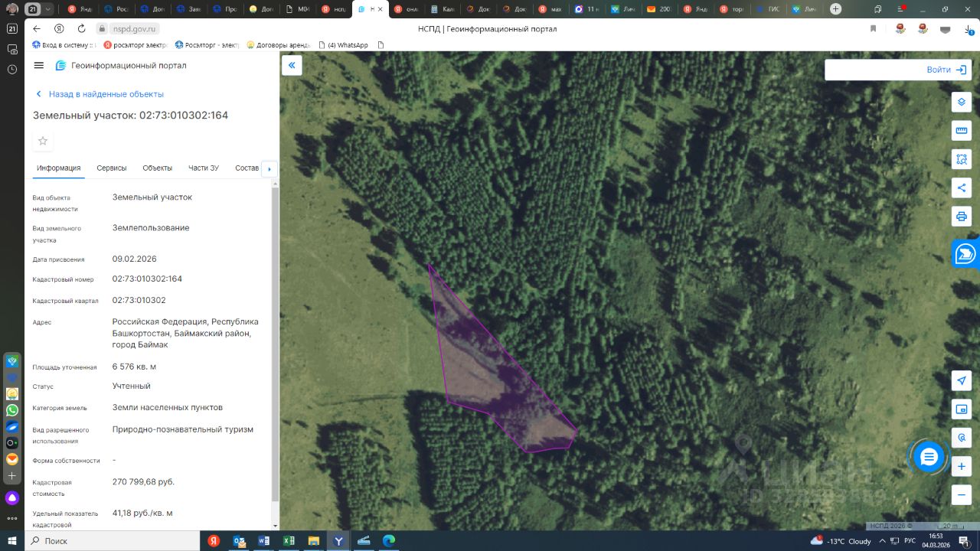Viewport: 980px width, 551px height.
Task: Open browser downloads panel
Action: tap(969, 29)
